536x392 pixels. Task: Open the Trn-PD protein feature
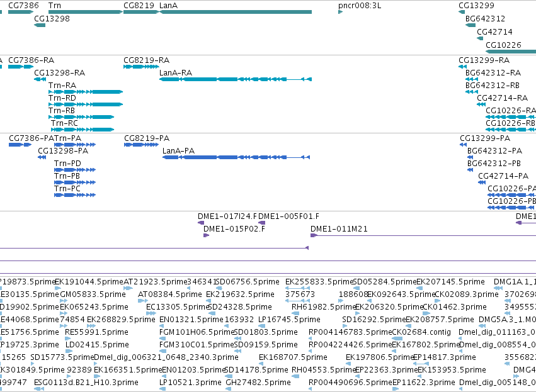[75, 170]
